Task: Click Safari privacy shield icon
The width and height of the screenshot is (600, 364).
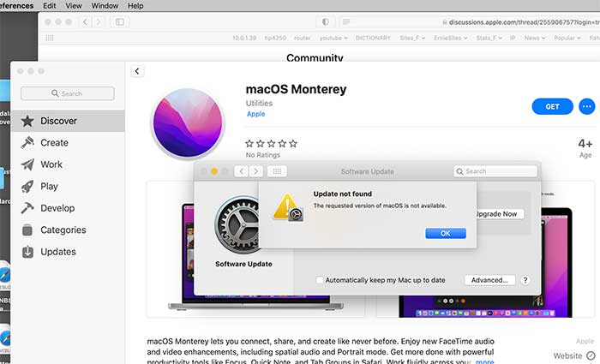Action: pos(325,21)
